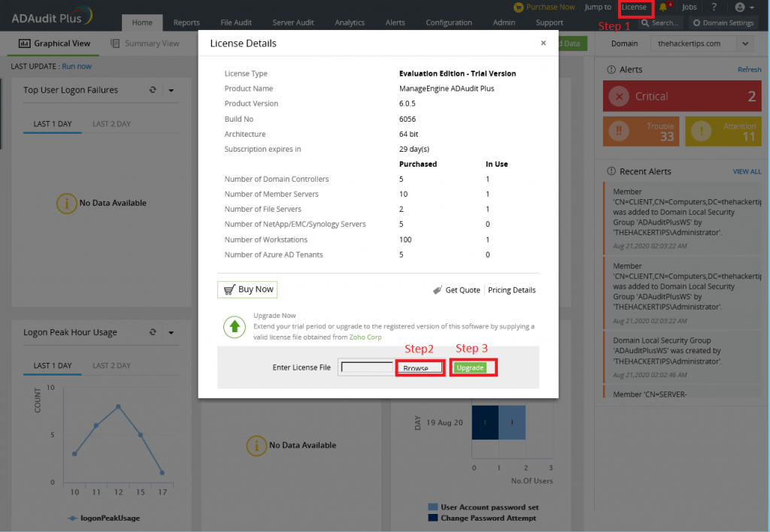The image size is (770, 532).
Task: Click Jump to in top bar
Action: (x=598, y=7)
